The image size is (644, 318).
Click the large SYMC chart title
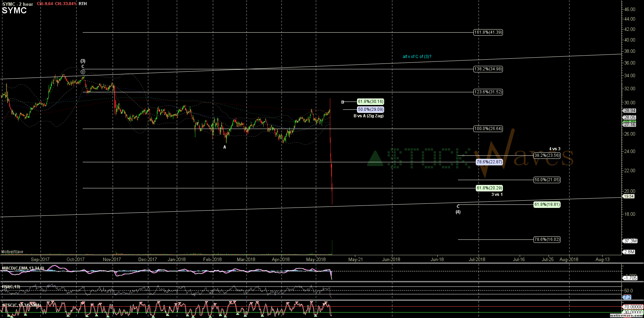click(x=14, y=11)
